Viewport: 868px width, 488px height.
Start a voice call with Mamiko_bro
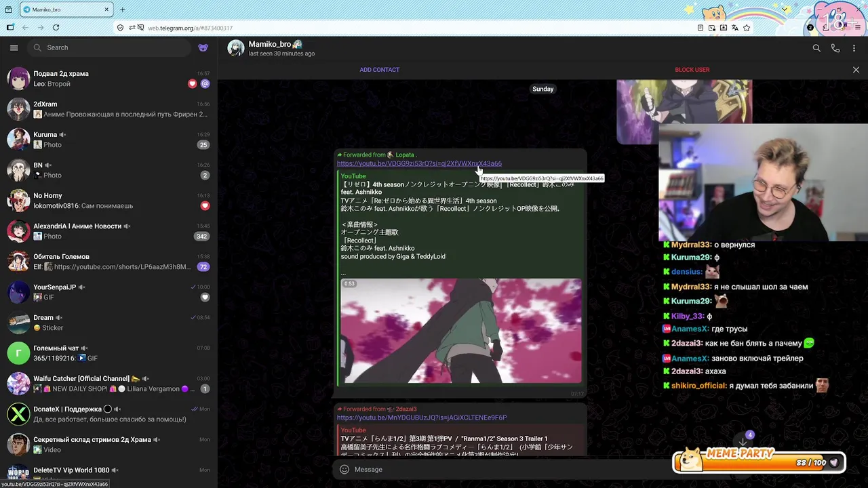point(835,48)
